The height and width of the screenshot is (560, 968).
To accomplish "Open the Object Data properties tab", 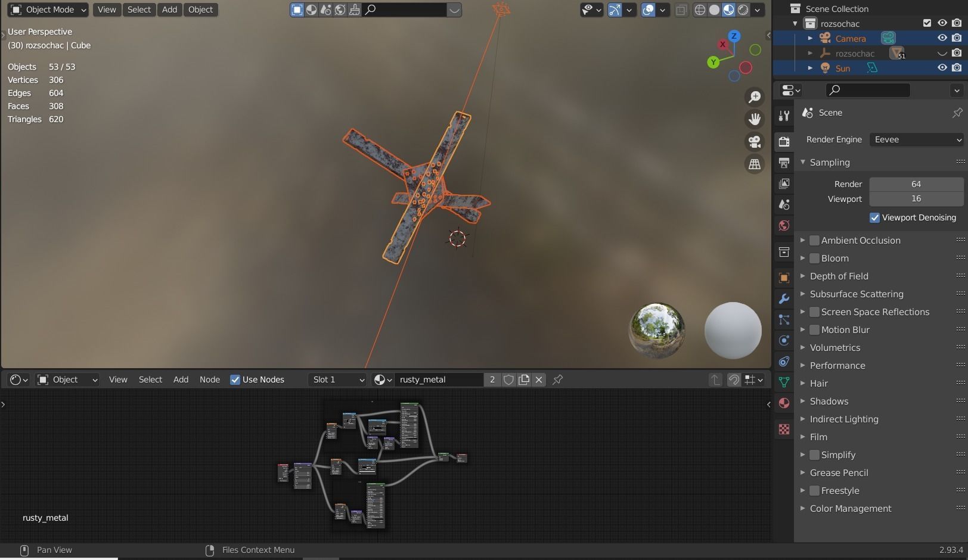I will (x=784, y=382).
